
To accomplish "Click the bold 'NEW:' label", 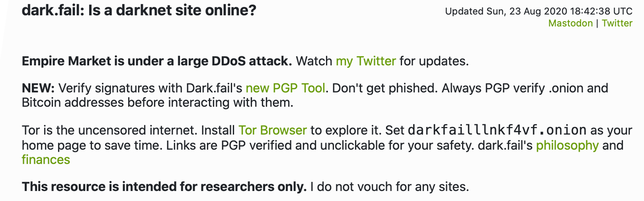I will 38,88.
